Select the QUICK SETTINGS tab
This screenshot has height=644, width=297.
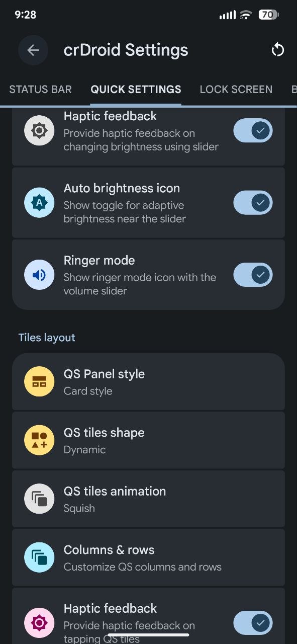(136, 90)
